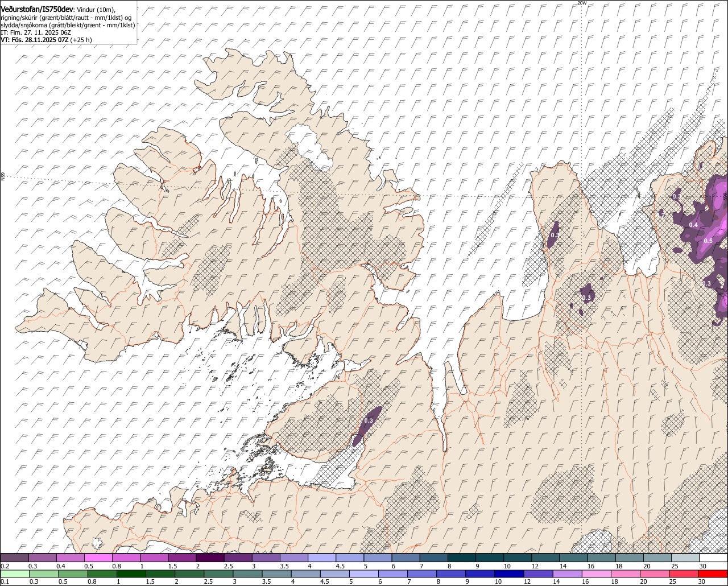Select lower legend swatch starting at 3.5
Image resolution: width=728 pixels, height=586 pixels.
point(276,573)
